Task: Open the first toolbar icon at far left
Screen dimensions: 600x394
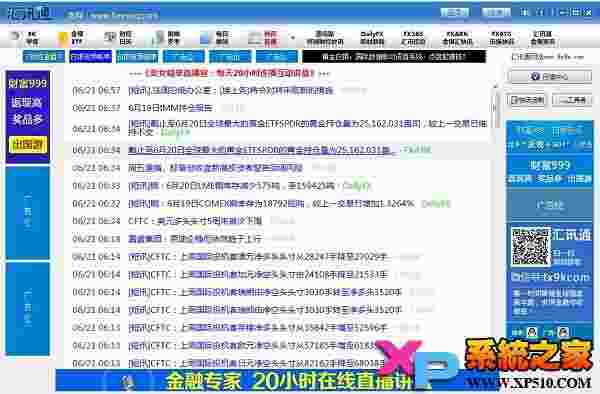Action: [24, 37]
